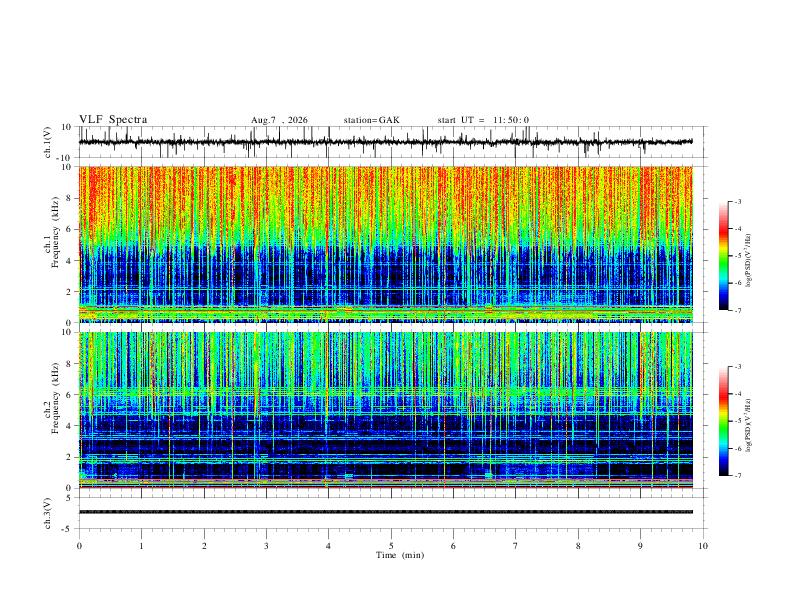Click the station=GAK label
This screenshot has width=792, height=612.
[x=372, y=120]
